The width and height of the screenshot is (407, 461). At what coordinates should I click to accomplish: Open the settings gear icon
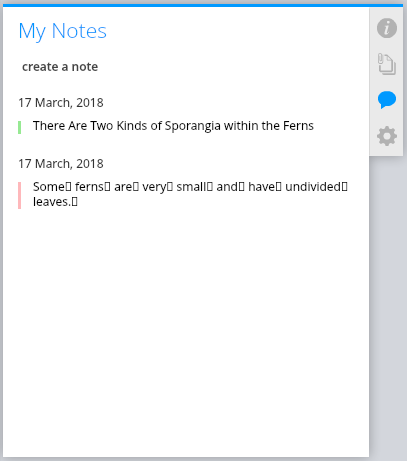click(387, 136)
